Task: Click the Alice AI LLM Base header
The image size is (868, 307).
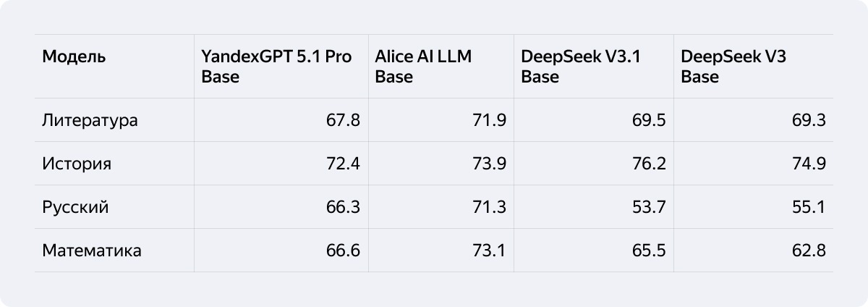Action: [423, 67]
